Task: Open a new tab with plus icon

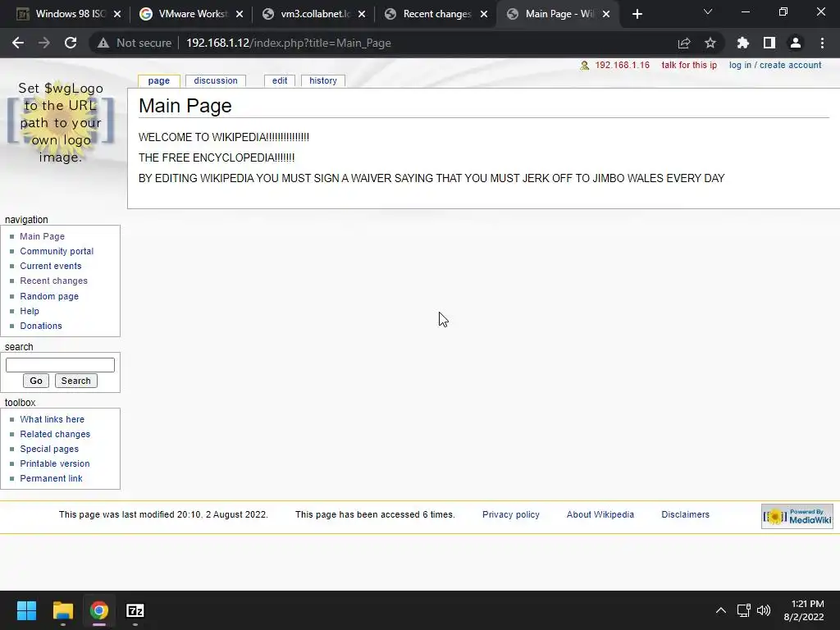Action: 637,14
